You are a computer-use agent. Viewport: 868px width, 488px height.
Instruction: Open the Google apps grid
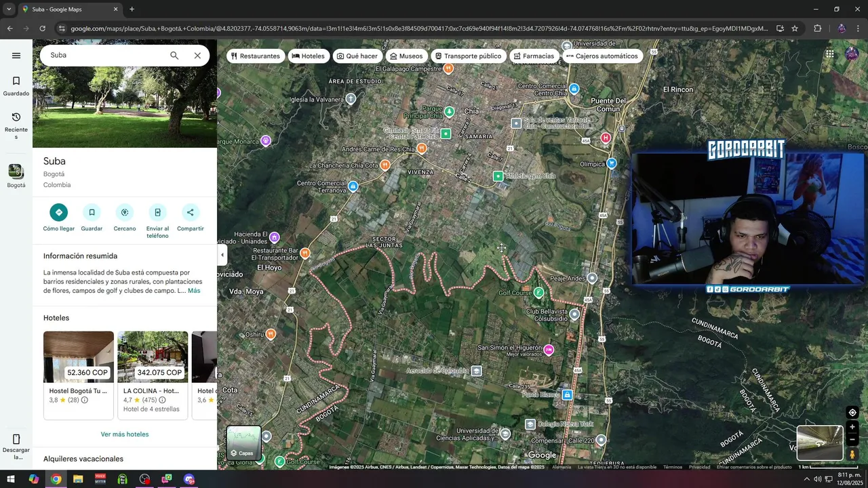pos(829,54)
